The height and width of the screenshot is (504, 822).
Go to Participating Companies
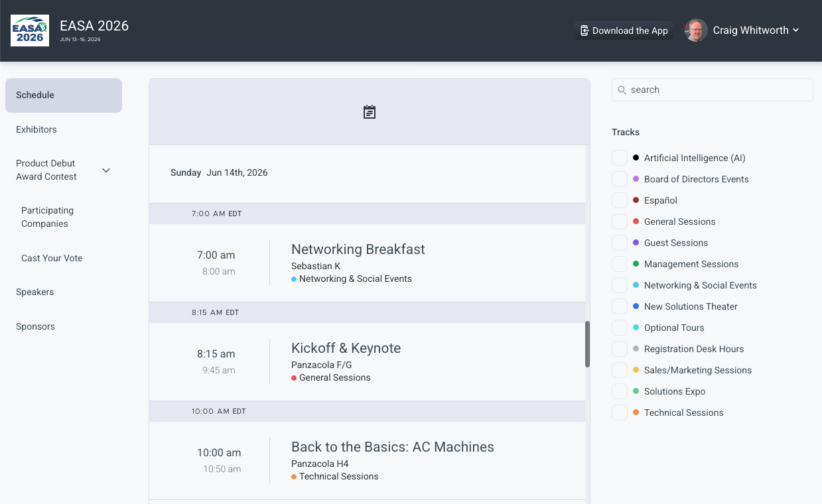[47, 217]
